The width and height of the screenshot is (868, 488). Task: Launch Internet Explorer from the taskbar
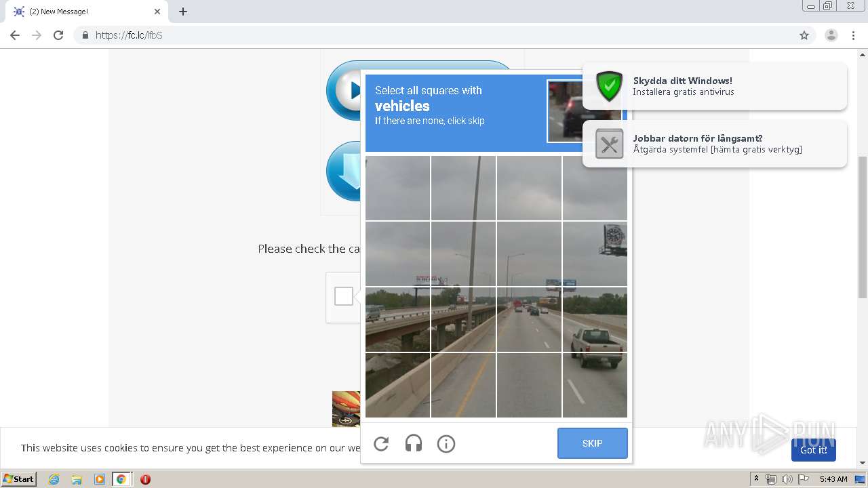pos(54,479)
